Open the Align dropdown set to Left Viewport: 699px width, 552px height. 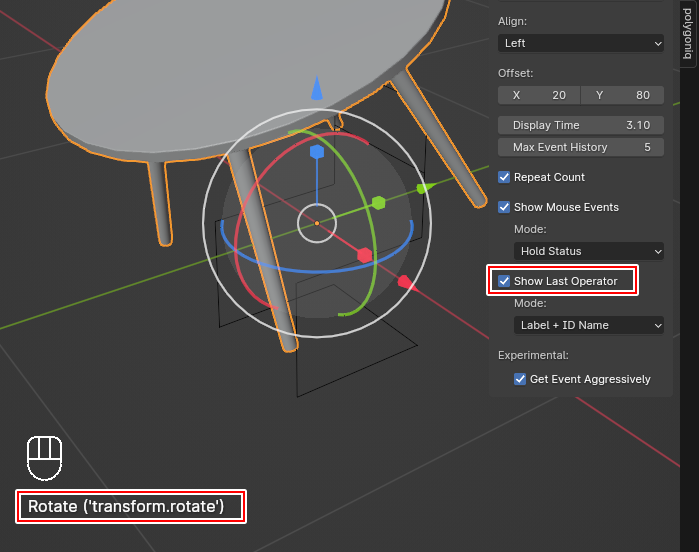point(581,43)
